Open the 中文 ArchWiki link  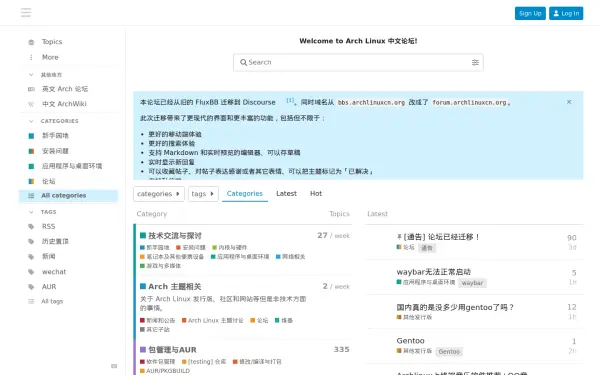pos(64,104)
